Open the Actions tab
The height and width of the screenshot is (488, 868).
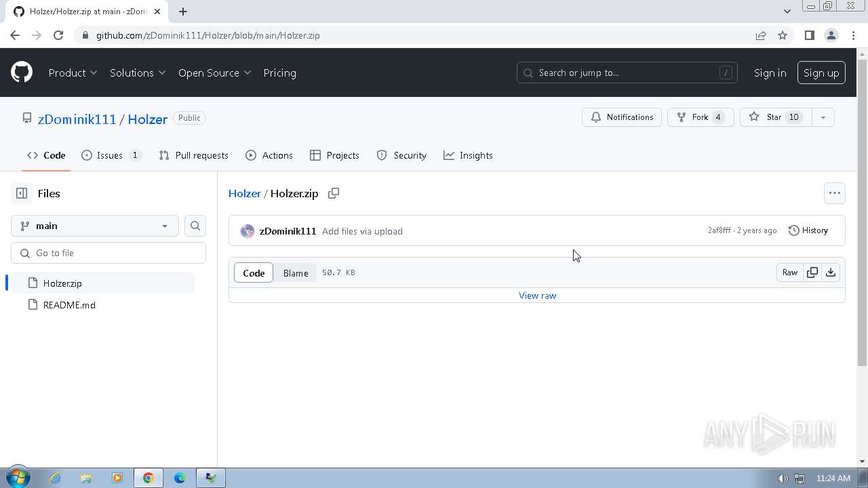click(x=269, y=155)
